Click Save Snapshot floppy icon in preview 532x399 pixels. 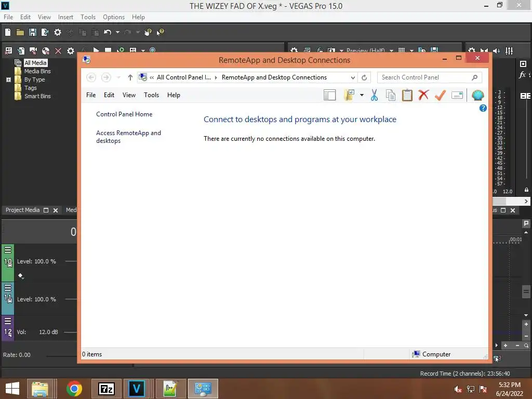pos(434,50)
